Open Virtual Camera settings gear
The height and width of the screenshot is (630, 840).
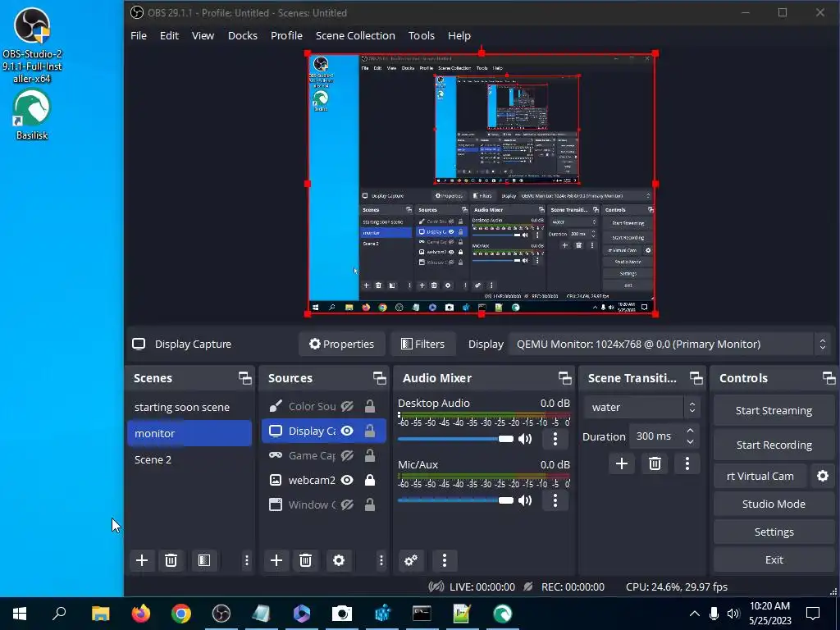point(822,476)
